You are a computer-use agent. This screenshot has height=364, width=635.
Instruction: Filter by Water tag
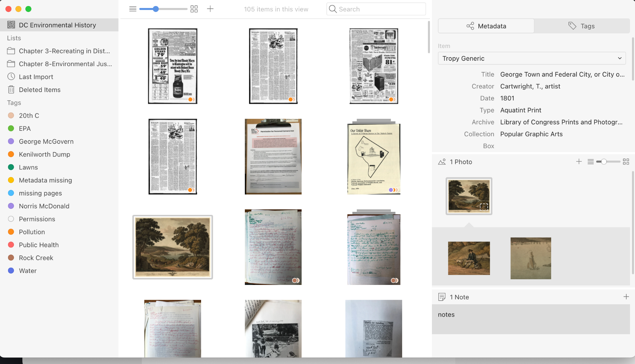pos(59,271)
